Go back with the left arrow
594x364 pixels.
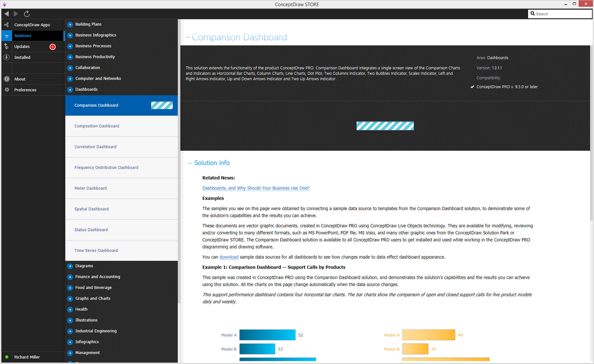[6, 14]
